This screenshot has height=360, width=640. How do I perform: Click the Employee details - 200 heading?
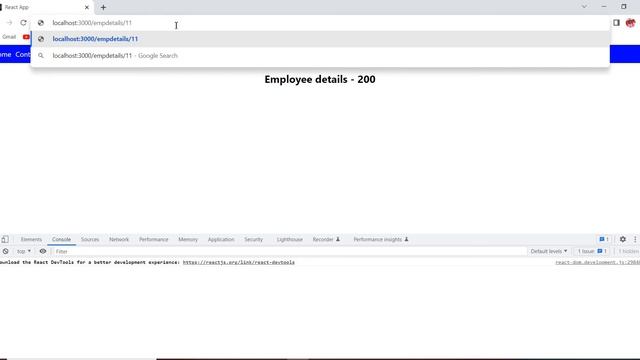(x=320, y=79)
